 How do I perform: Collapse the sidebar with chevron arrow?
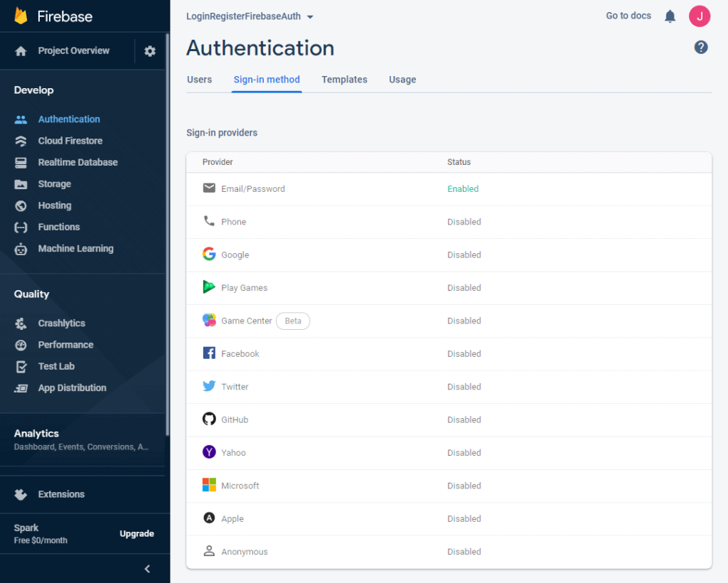coord(147,569)
